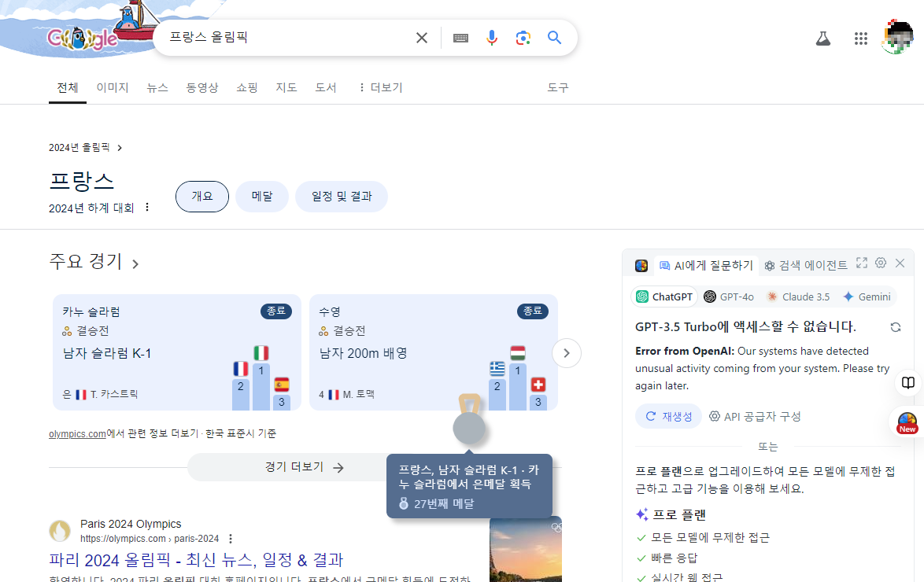Select the 개요 chip
This screenshot has width=924, height=582.
coord(202,196)
